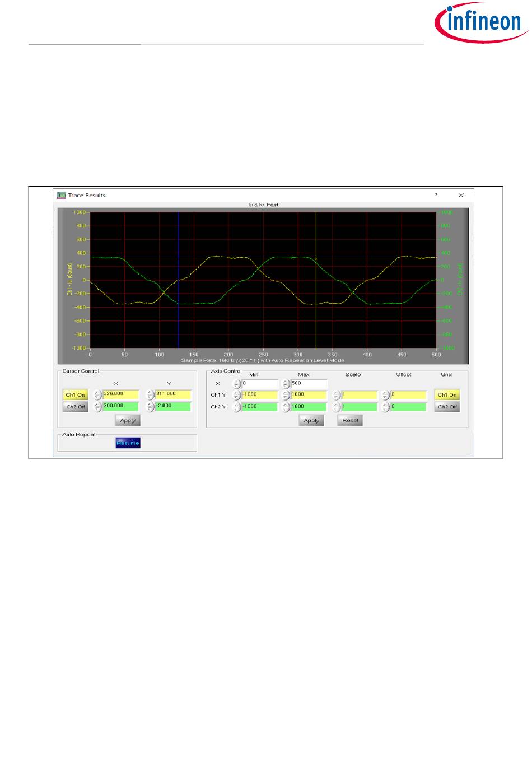Click the Sample Rate caption below plot
532x762 pixels.
(263, 360)
